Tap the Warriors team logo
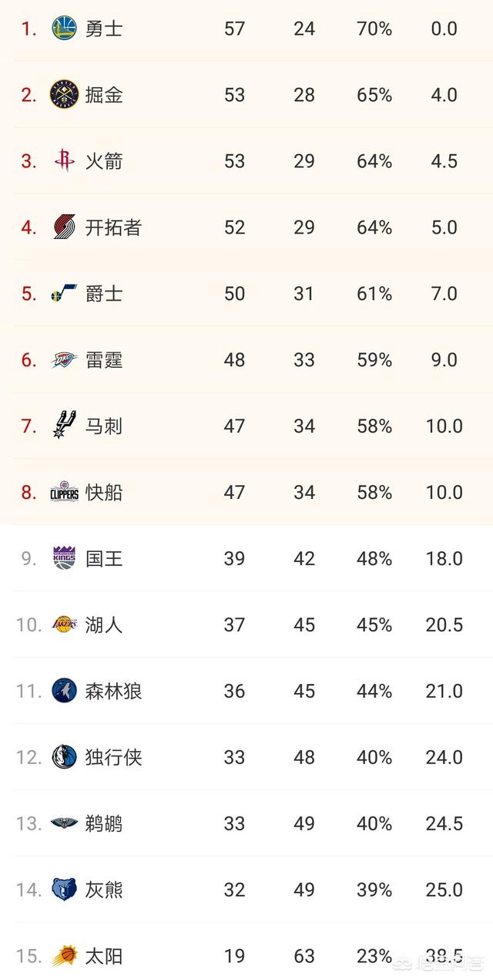 point(64,29)
